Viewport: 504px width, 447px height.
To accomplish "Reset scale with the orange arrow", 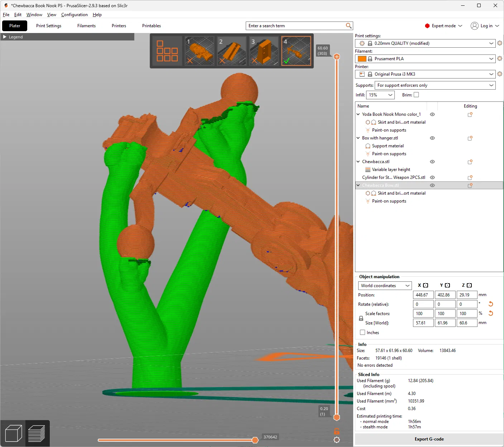I will (x=491, y=313).
